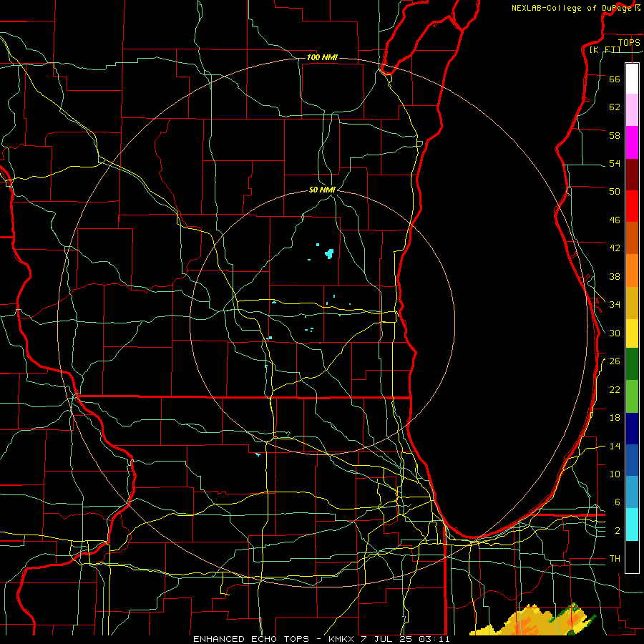Click the legend value "22"

click(x=615, y=389)
